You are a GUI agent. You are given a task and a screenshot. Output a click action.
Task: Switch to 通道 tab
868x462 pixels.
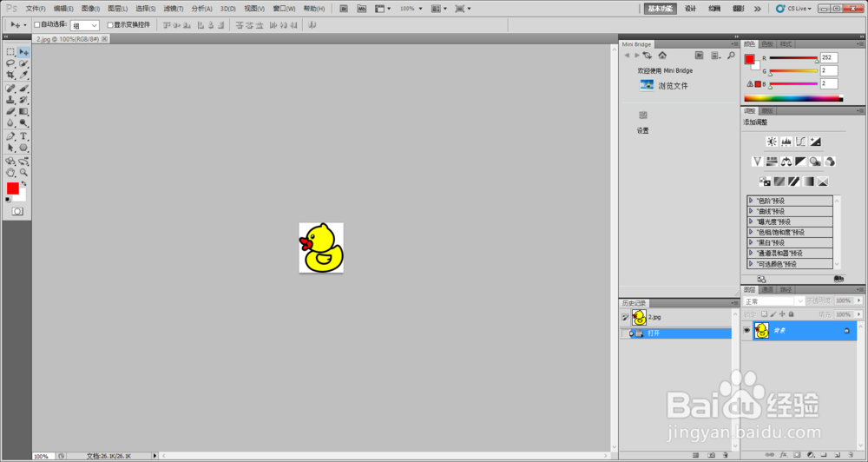pyautogui.click(x=767, y=290)
